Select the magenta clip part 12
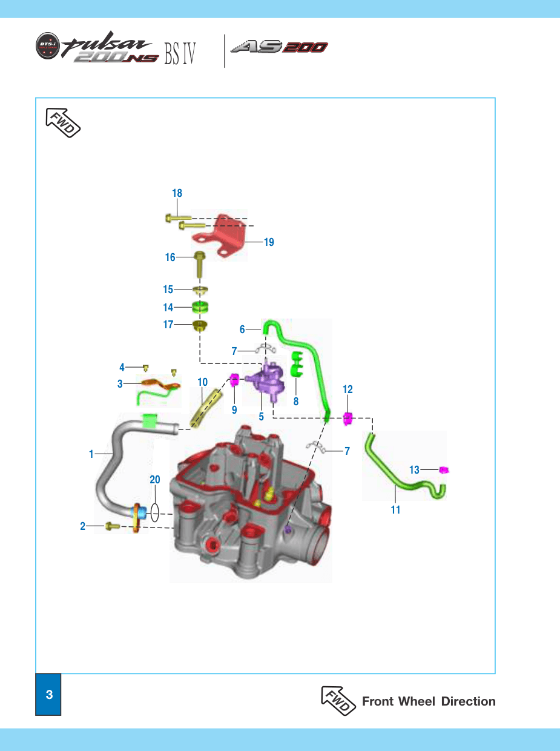The image size is (560, 751). coord(348,418)
